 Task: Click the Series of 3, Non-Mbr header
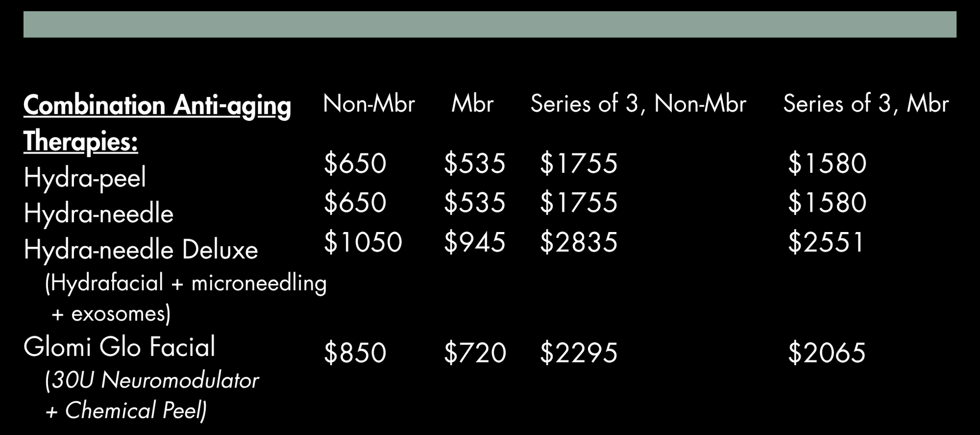pos(638,104)
